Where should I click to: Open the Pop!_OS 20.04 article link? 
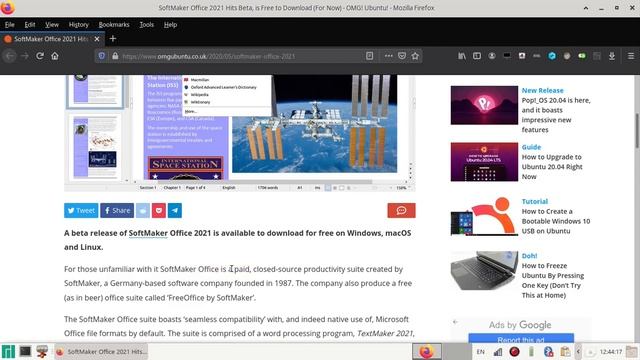[x=556, y=115]
